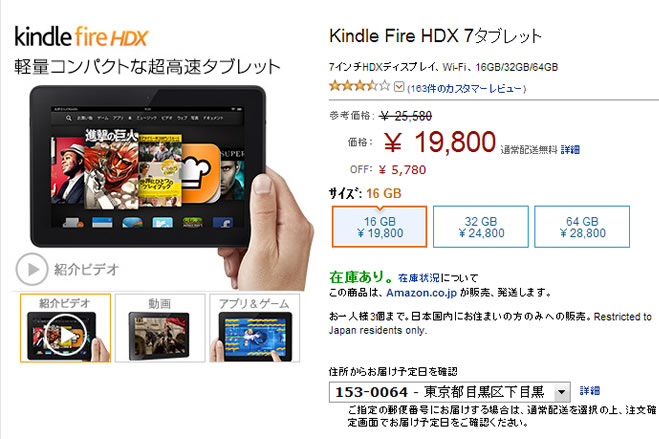This screenshot has height=439, width=659.
Task: Select the 32 GB size option
Action: [481, 227]
